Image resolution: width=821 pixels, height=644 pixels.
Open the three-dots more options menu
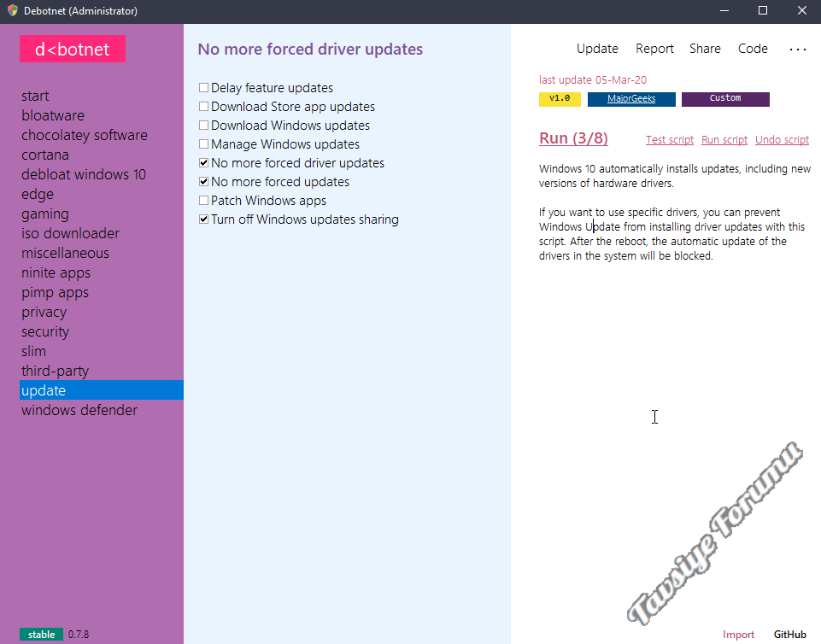pos(797,50)
